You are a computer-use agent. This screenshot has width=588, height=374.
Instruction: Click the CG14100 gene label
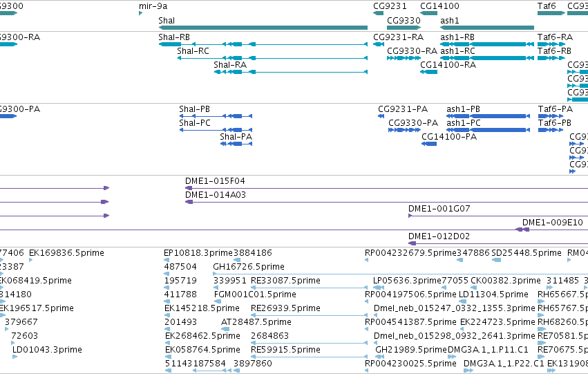point(439,6)
